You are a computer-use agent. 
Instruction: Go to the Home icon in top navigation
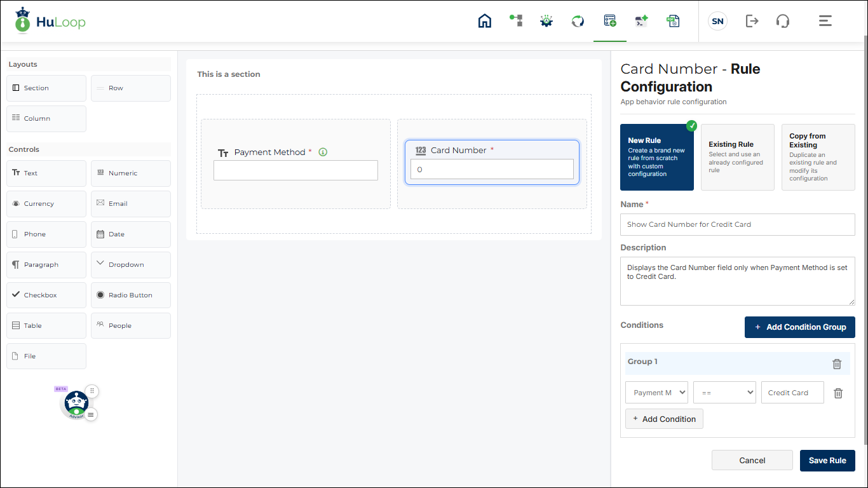pos(485,21)
